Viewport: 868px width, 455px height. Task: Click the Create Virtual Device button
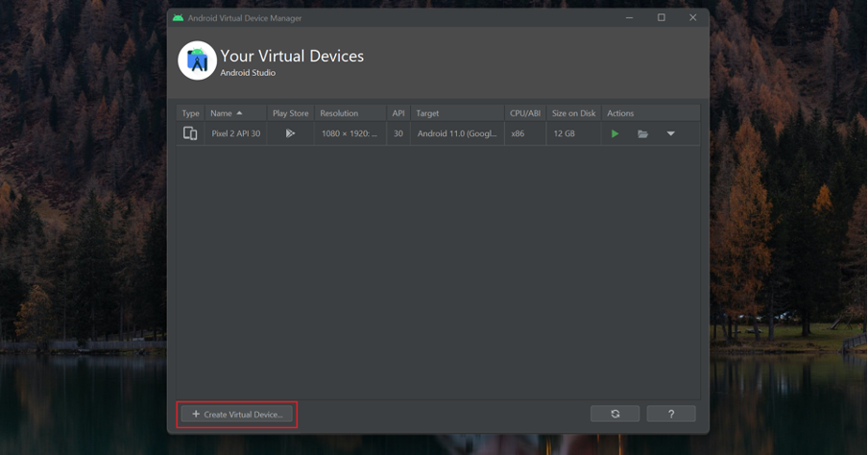tap(237, 414)
